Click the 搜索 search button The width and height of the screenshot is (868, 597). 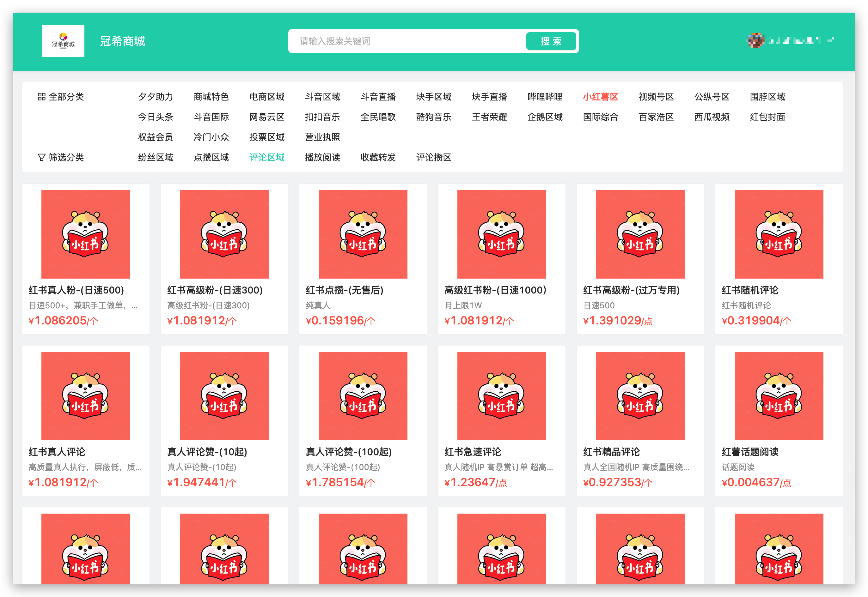(551, 41)
